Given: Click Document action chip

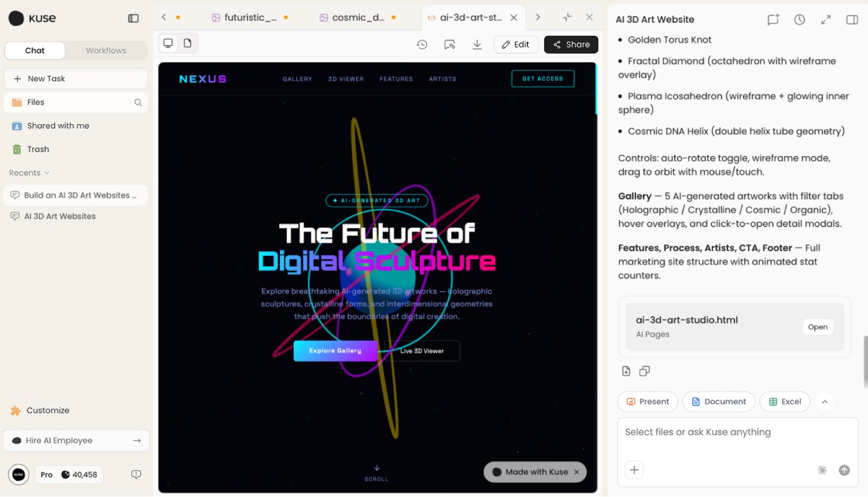Looking at the screenshot, I should pos(719,402).
